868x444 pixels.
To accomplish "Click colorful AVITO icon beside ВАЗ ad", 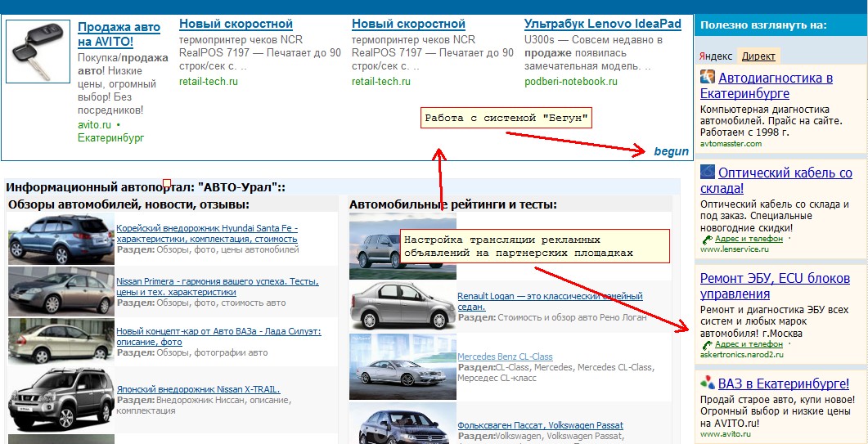I will 707,383.
